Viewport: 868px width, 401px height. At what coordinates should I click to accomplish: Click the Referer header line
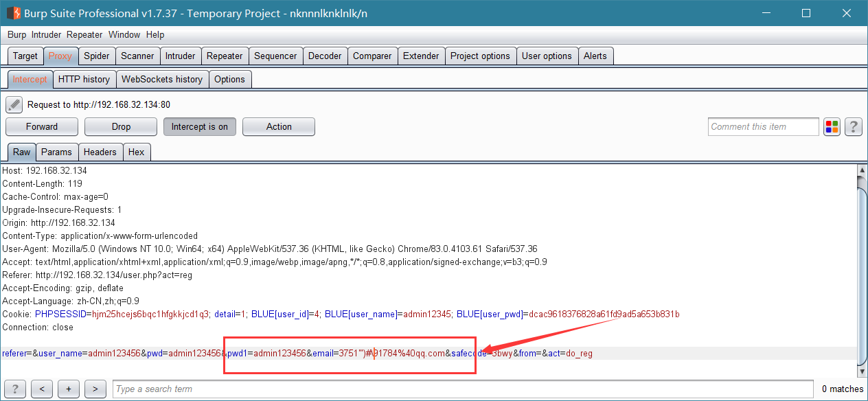97,275
